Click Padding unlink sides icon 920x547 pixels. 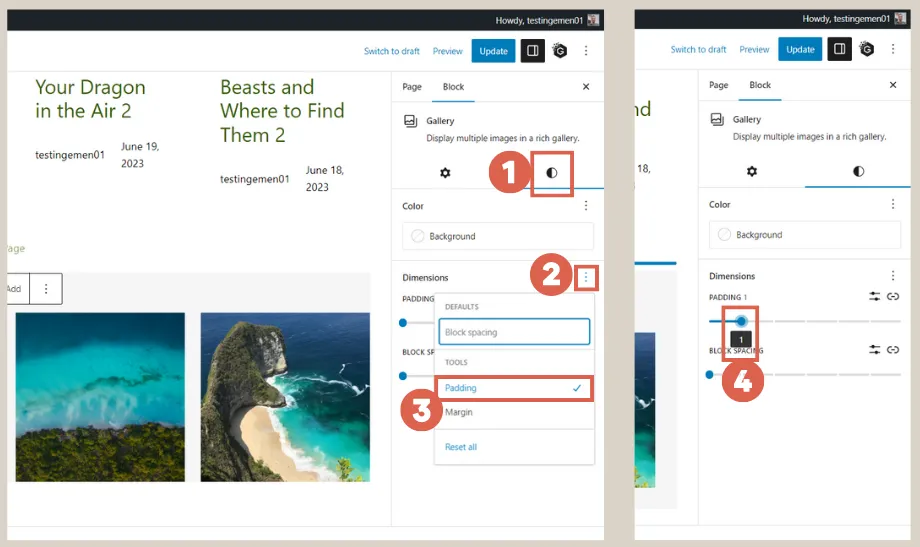point(892,296)
